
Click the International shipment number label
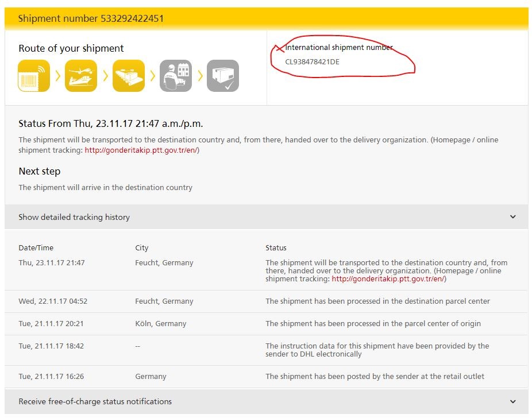click(339, 47)
